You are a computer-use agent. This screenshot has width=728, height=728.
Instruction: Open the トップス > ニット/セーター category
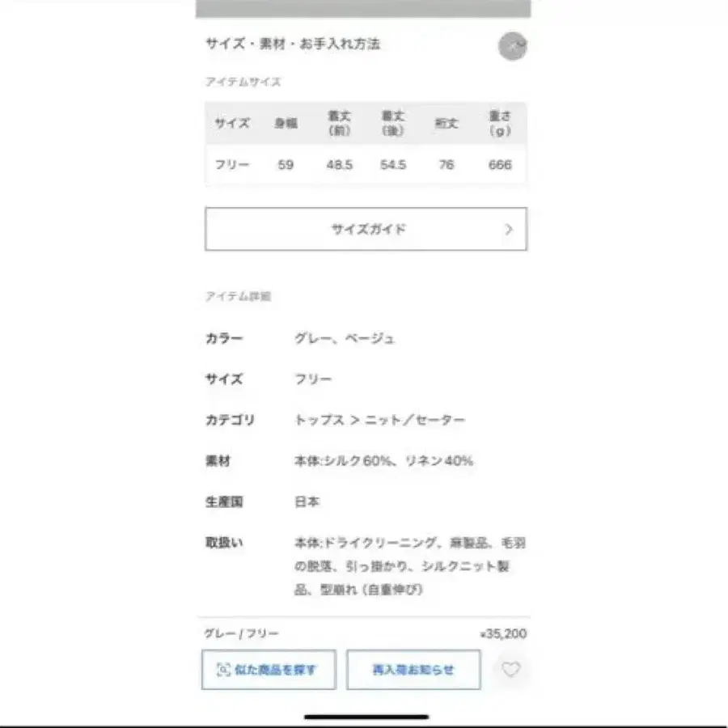coord(379,420)
